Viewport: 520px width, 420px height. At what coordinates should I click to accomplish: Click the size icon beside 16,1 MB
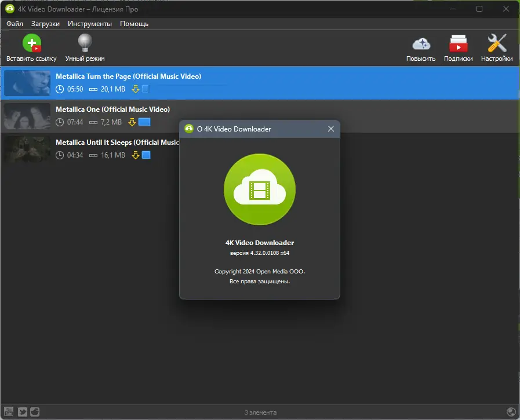93,155
